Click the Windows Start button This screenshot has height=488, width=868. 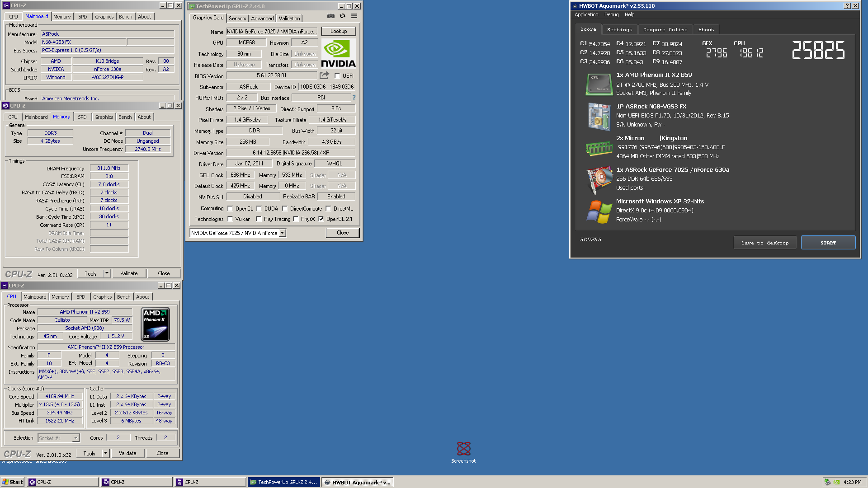(13, 482)
